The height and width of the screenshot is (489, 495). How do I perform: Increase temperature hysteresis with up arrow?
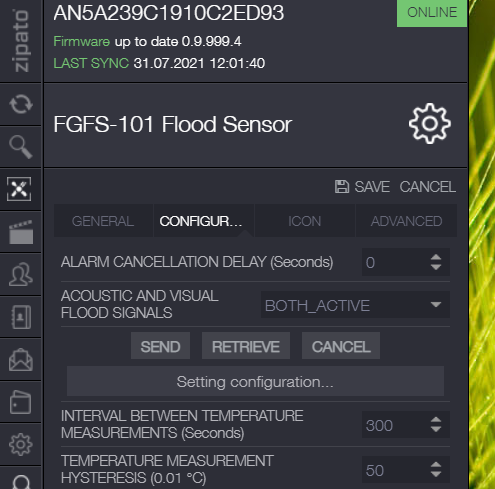point(436,465)
